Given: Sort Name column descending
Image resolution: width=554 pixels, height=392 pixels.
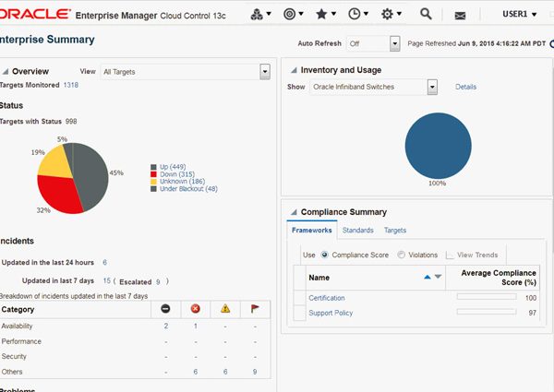Looking at the screenshot, I should point(438,277).
